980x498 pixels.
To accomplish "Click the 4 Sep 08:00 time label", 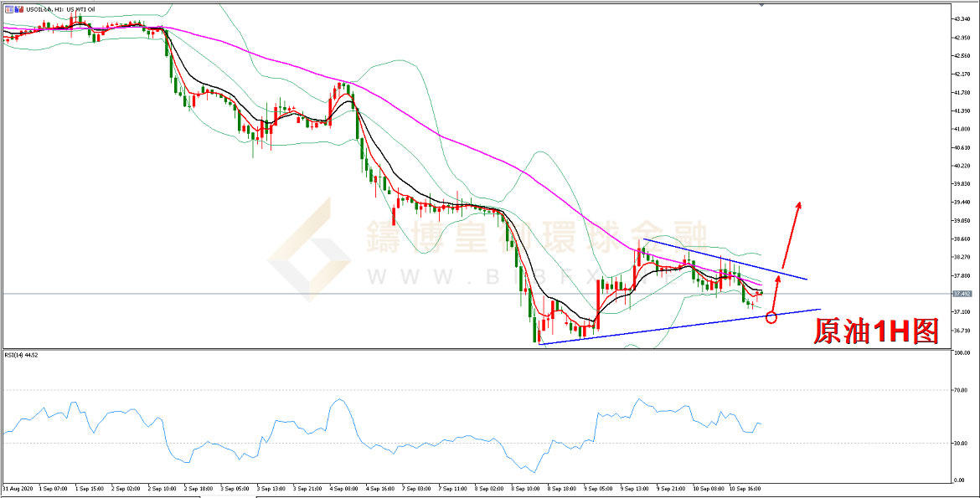I will (343, 487).
